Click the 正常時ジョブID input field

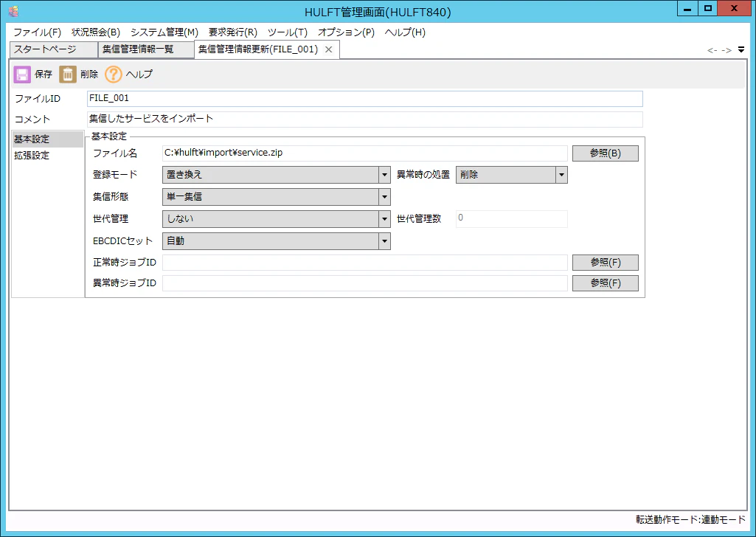[x=365, y=263]
